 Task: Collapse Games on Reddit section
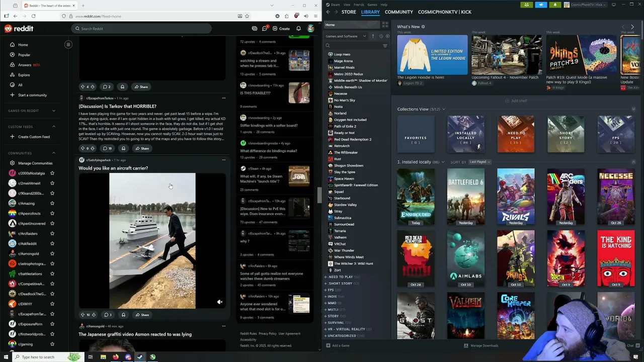(54, 111)
